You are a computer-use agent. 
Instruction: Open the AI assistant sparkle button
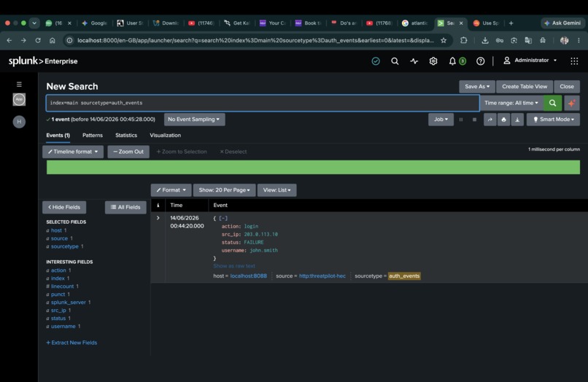(571, 103)
